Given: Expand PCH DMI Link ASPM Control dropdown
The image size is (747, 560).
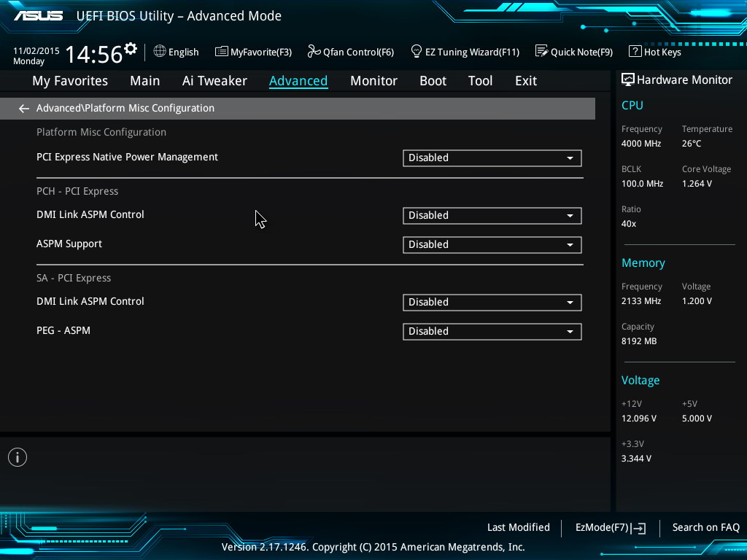Looking at the screenshot, I should [492, 215].
